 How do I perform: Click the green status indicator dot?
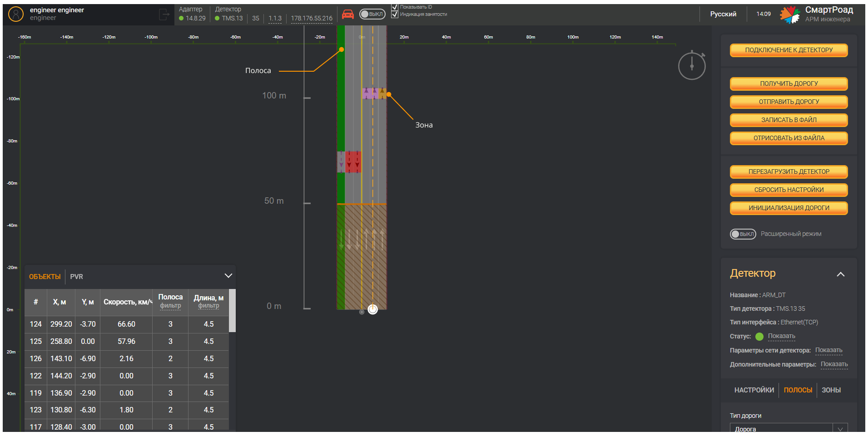(759, 337)
